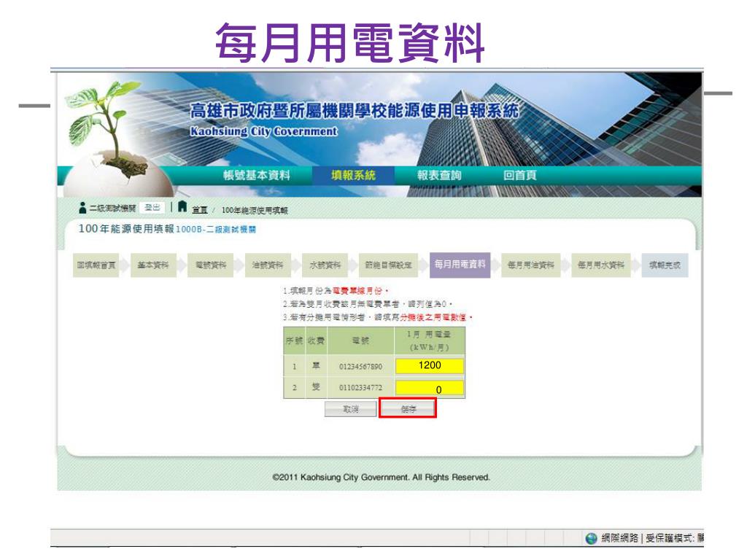The width and height of the screenshot is (747, 560).
Task: Open the 報表查詢 menu
Action: tap(438, 175)
